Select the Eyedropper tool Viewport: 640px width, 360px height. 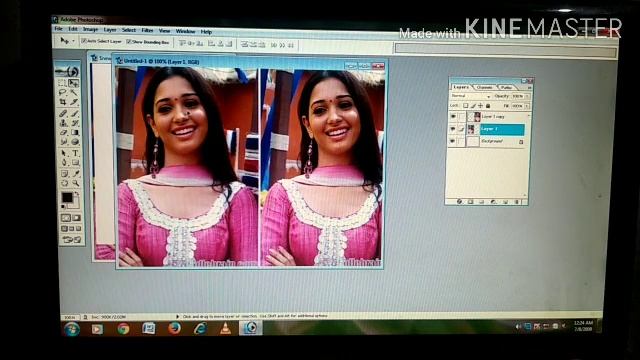pyautogui.click(x=76, y=173)
